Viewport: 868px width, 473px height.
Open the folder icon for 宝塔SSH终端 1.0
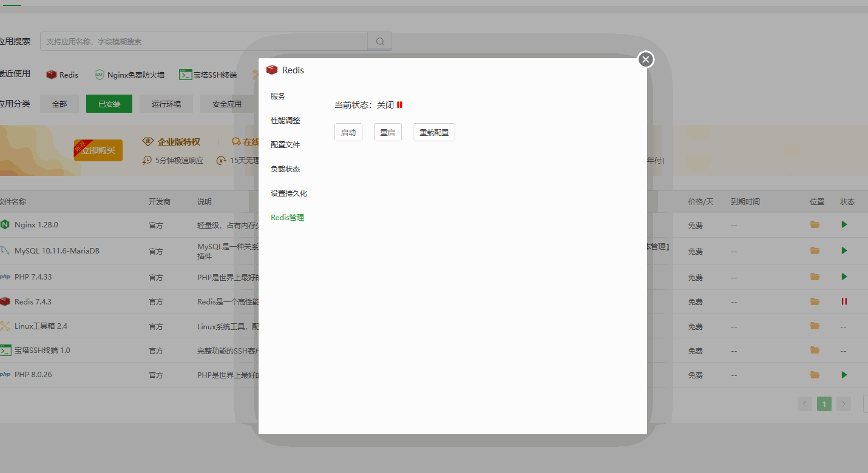coord(815,350)
